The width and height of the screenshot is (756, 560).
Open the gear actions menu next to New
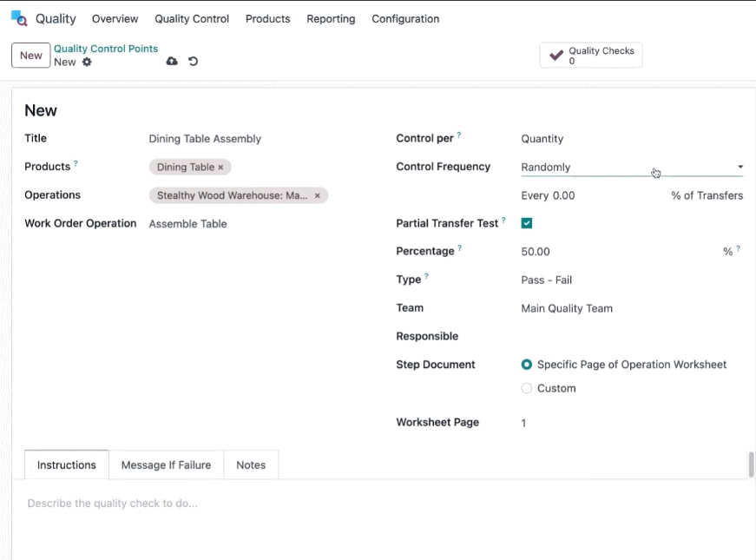tap(87, 63)
